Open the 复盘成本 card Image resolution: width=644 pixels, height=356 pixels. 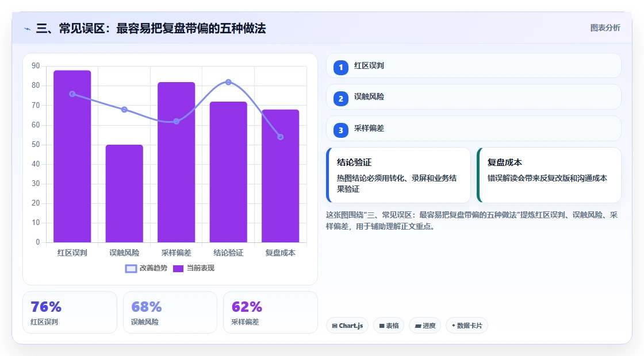[x=549, y=175]
